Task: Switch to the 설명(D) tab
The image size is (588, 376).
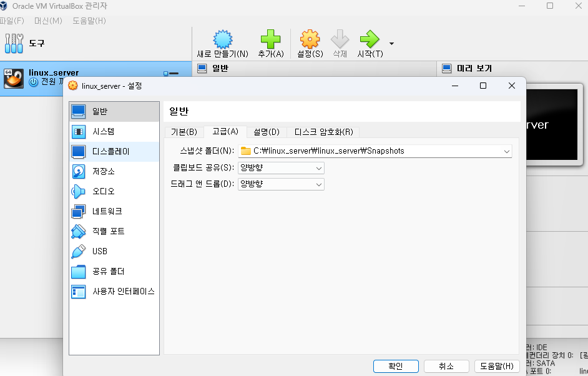Action: (267, 132)
